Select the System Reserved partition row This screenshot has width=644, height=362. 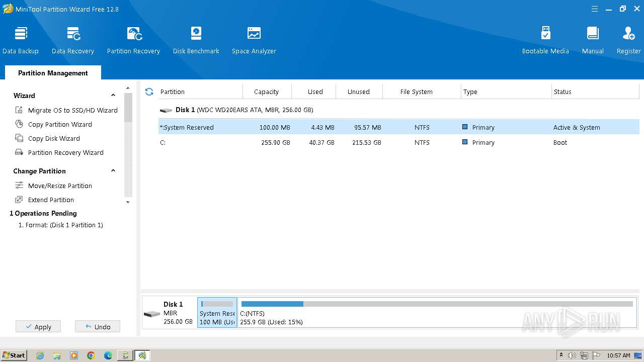point(398,127)
